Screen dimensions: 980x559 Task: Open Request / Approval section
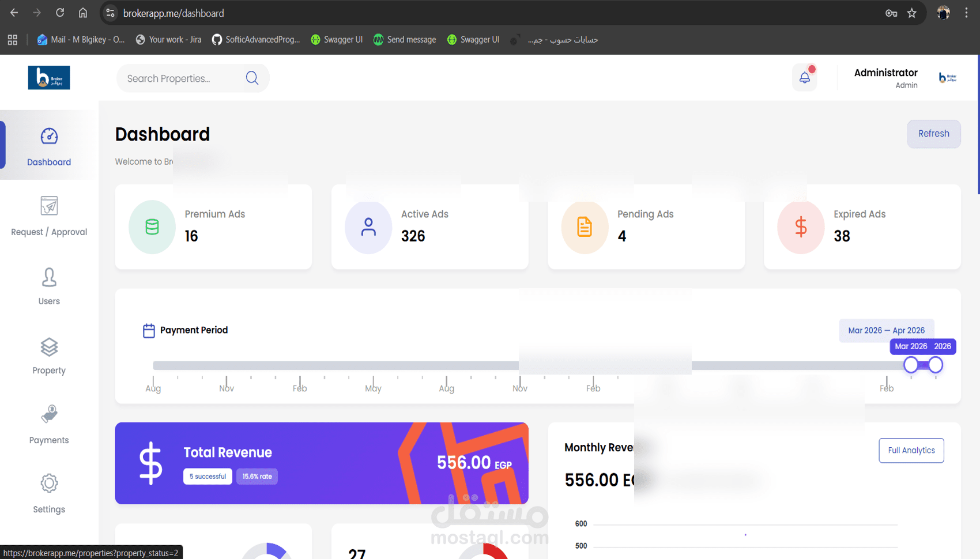[49, 216]
